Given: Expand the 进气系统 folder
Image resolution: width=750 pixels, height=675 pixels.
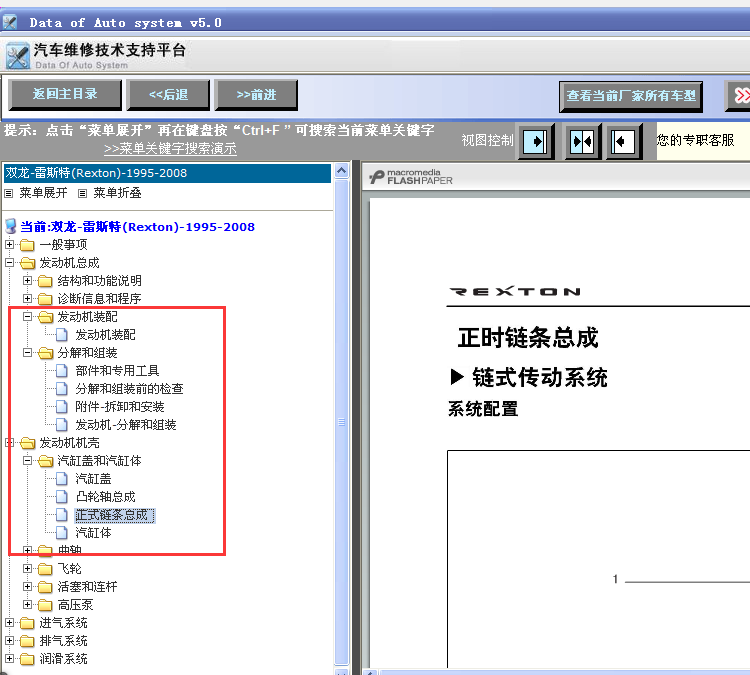Looking at the screenshot, I should tap(9, 622).
